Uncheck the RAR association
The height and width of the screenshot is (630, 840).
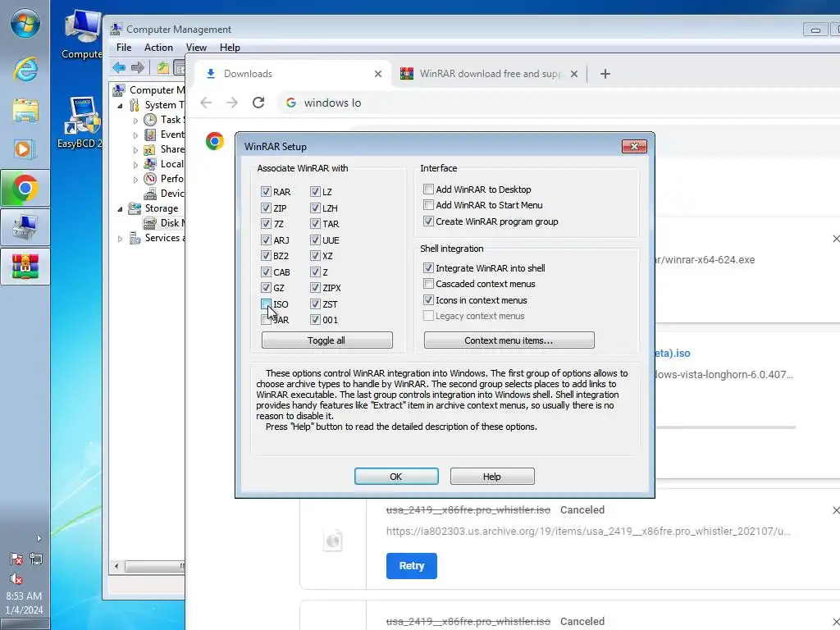[x=266, y=192]
